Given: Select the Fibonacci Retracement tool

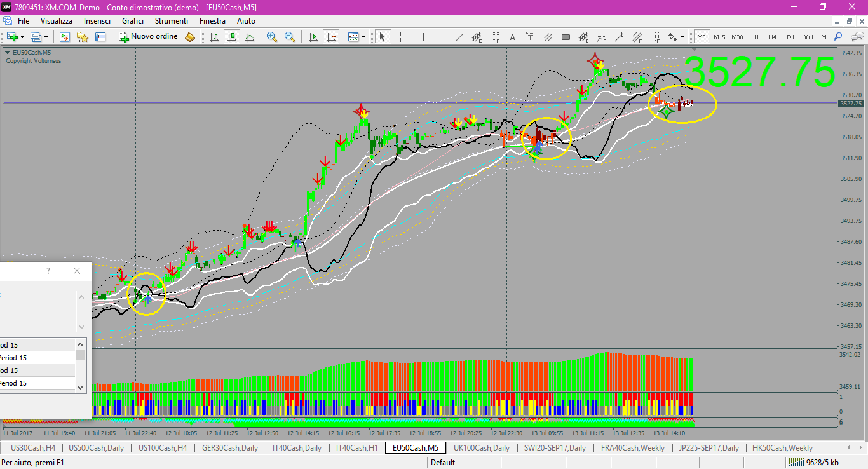Looking at the screenshot, I should (495, 37).
